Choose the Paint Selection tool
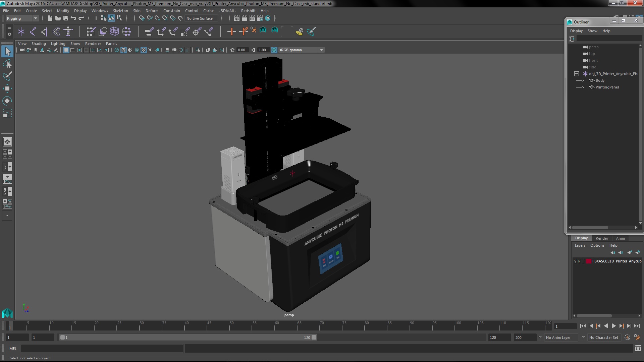 coord(7,76)
